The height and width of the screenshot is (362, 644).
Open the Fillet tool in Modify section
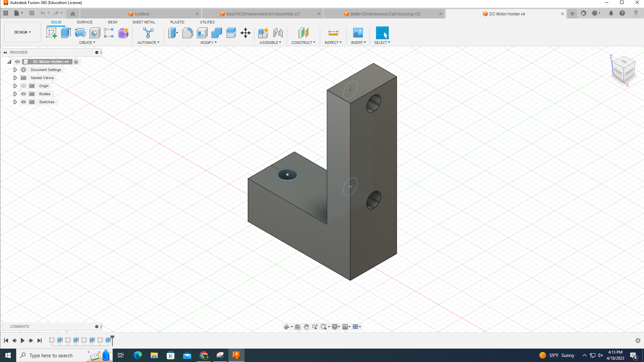click(187, 33)
